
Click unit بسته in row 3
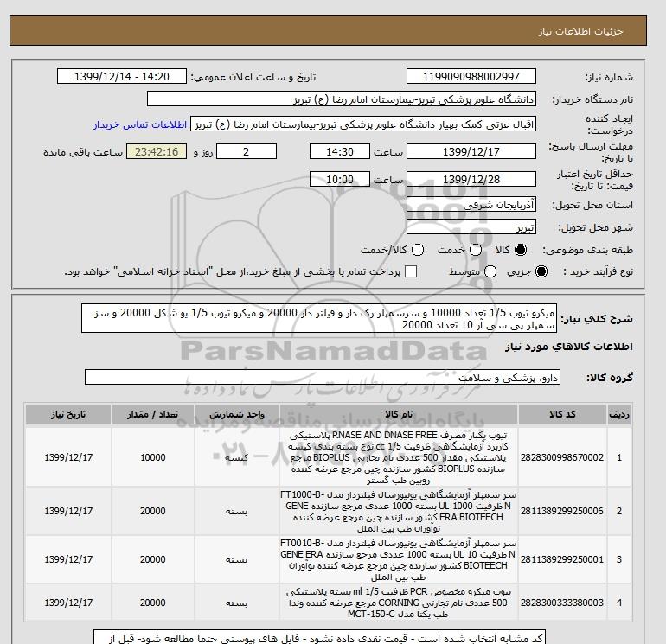(237, 560)
